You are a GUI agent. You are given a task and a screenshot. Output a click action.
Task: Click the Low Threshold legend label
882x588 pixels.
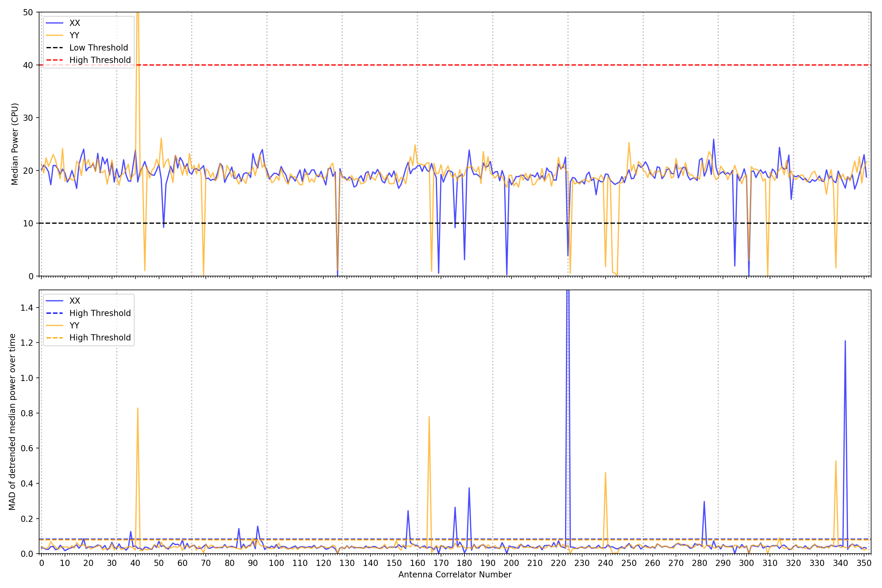coord(98,48)
